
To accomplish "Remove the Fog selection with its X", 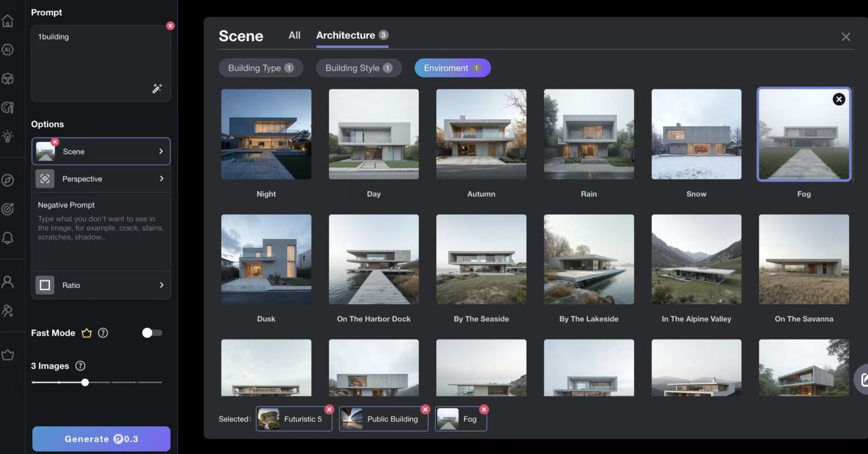I will coord(484,409).
